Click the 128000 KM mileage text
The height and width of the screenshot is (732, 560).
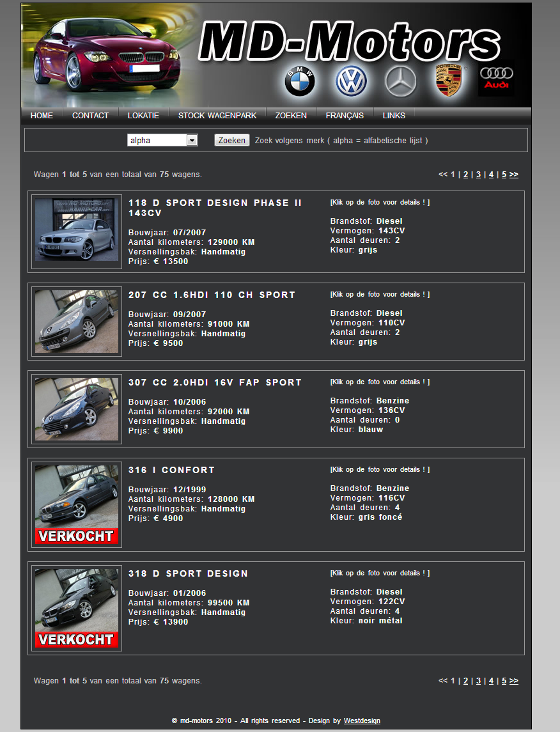click(x=231, y=499)
